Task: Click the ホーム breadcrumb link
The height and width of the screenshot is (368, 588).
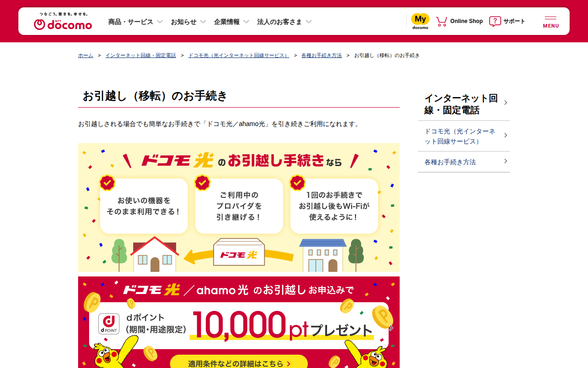Action: click(x=85, y=55)
